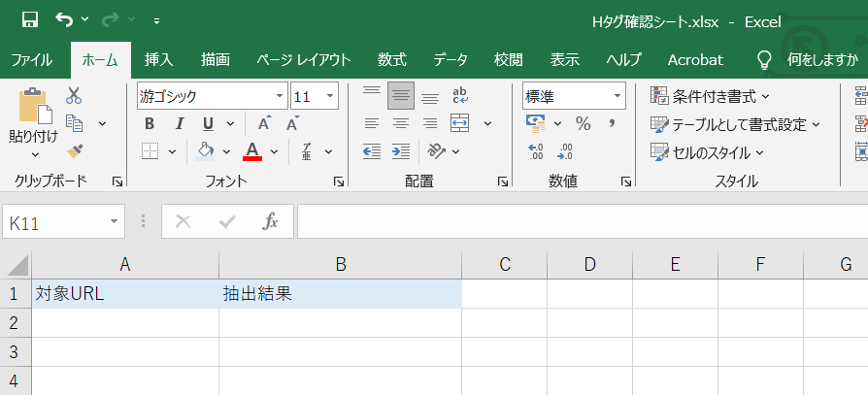
Task: Apply comma style
Action: point(612,123)
